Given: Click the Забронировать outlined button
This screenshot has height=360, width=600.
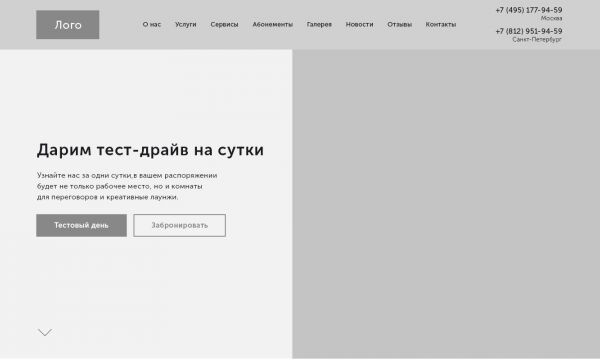Looking at the screenshot, I should click(x=179, y=225).
